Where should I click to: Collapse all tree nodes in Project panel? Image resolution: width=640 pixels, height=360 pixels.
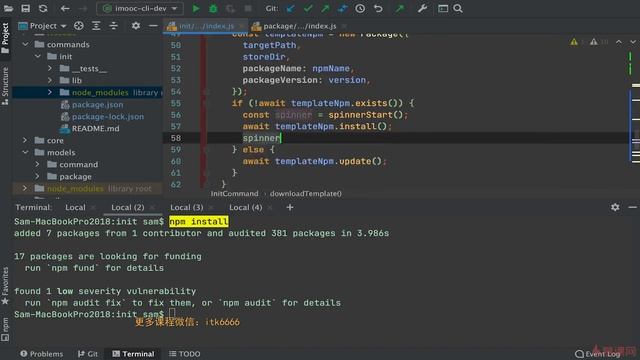coord(113,26)
